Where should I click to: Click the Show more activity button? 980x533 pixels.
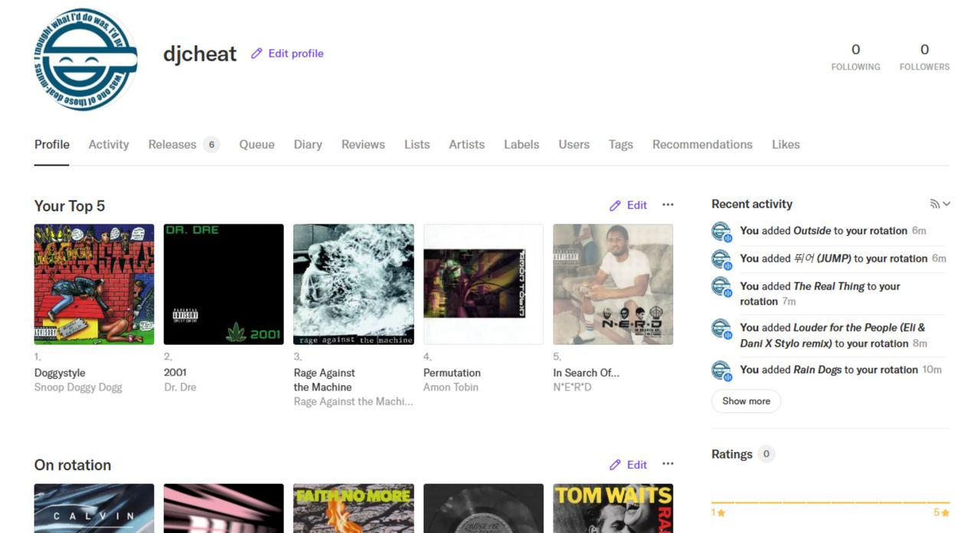[x=746, y=401]
